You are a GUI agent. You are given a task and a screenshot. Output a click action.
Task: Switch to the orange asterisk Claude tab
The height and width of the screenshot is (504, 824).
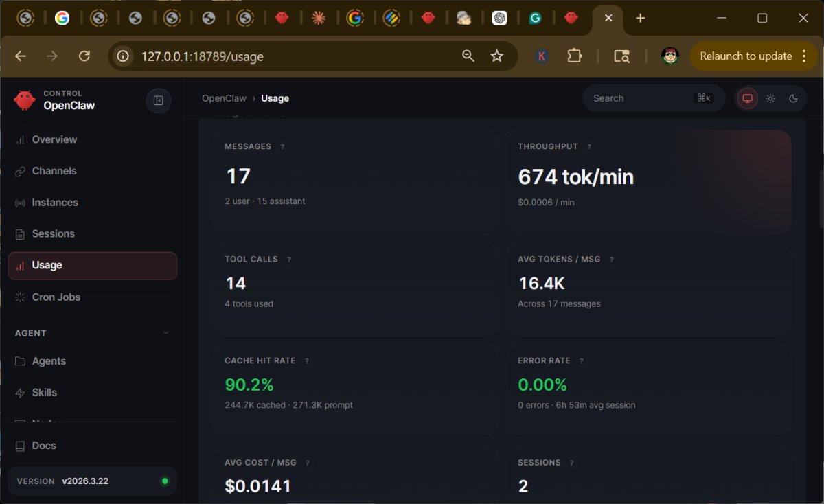pyautogui.click(x=318, y=19)
